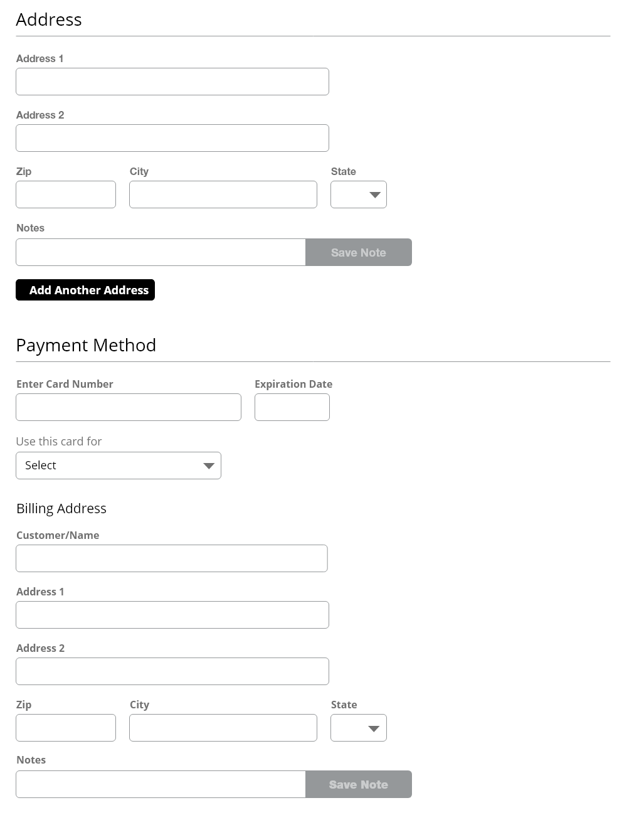Screen dimensions: 644x820
Task: Click the Add Another Address button
Action: 85,290
